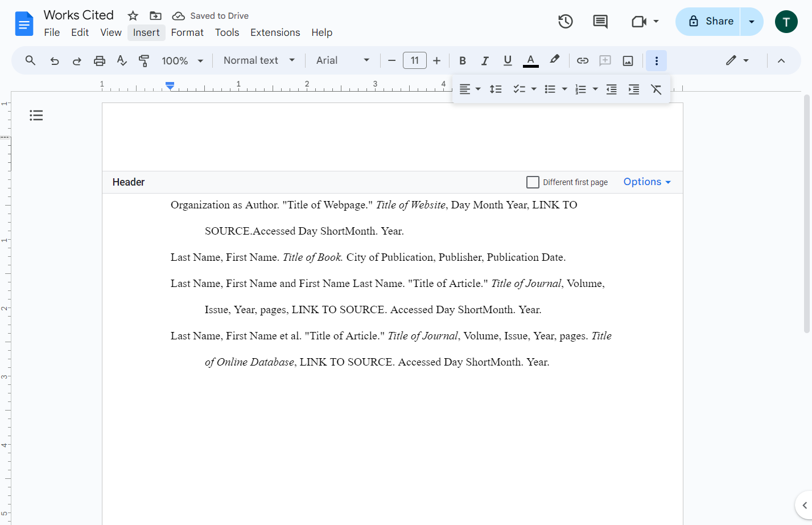812x525 pixels.
Task: Toggle bold formatting
Action: point(463,60)
